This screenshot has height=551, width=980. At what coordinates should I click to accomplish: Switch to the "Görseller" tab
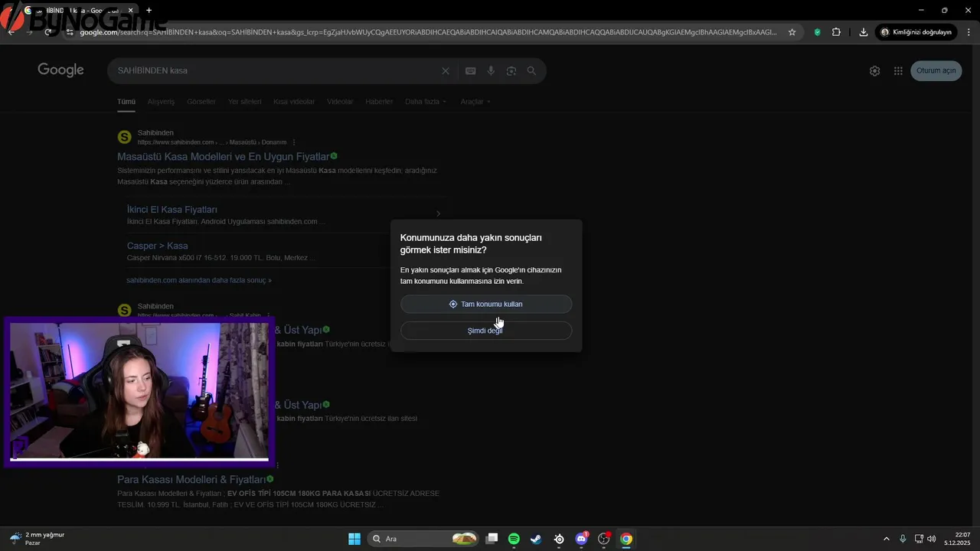201,102
